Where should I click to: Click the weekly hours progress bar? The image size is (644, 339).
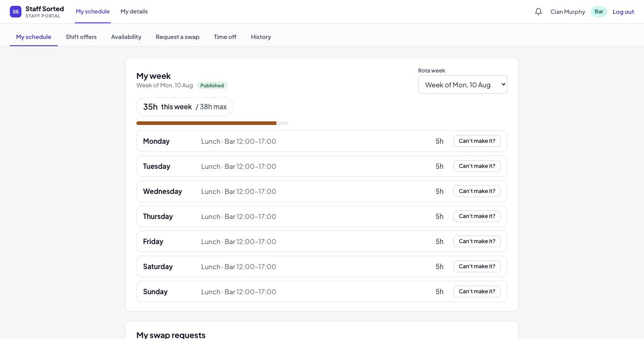[x=212, y=123]
